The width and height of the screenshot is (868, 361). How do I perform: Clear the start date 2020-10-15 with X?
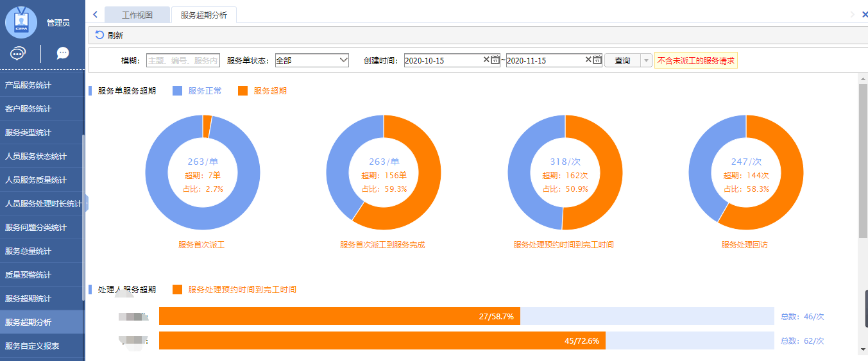click(x=486, y=60)
